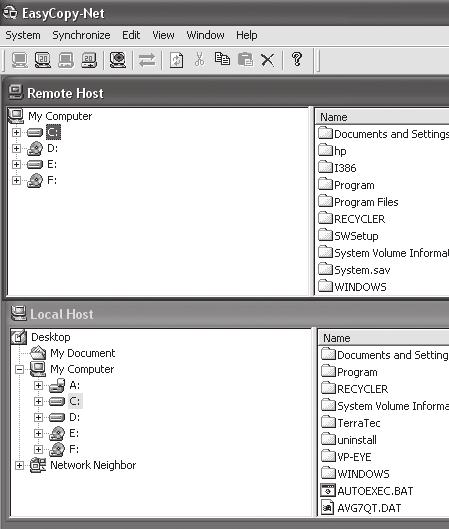Click the Local Host panel header icon
Viewport: 449px width, 529px height.
pos(18,313)
